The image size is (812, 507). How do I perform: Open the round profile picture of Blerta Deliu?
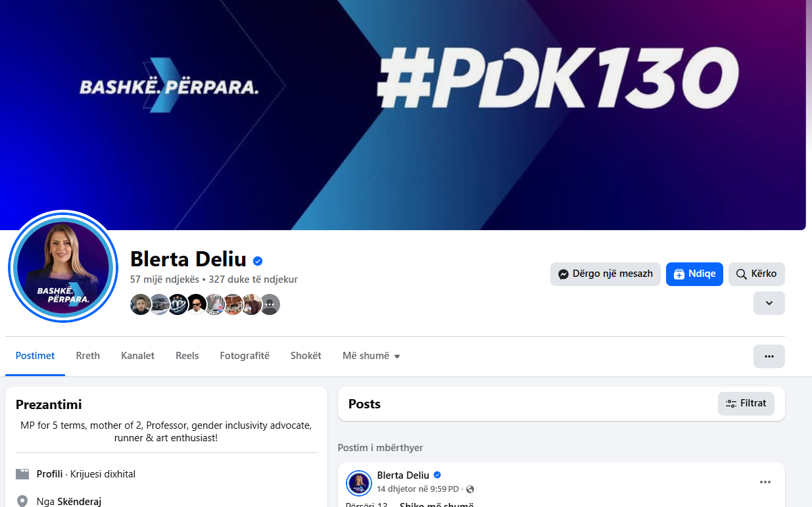click(x=63, y=266)
